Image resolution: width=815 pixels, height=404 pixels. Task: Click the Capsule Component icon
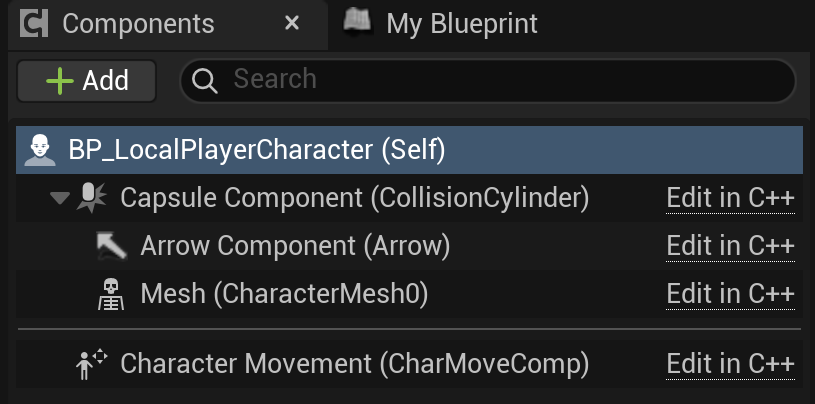(x=91, y=197)
